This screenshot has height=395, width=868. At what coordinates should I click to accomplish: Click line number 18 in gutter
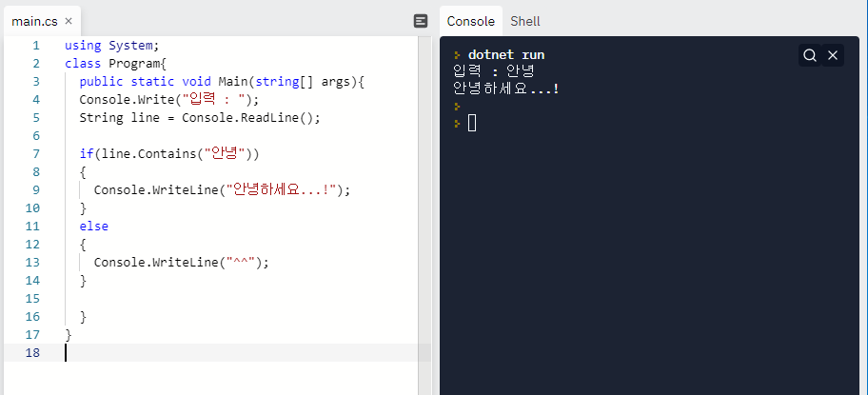(x=32, y=352)
